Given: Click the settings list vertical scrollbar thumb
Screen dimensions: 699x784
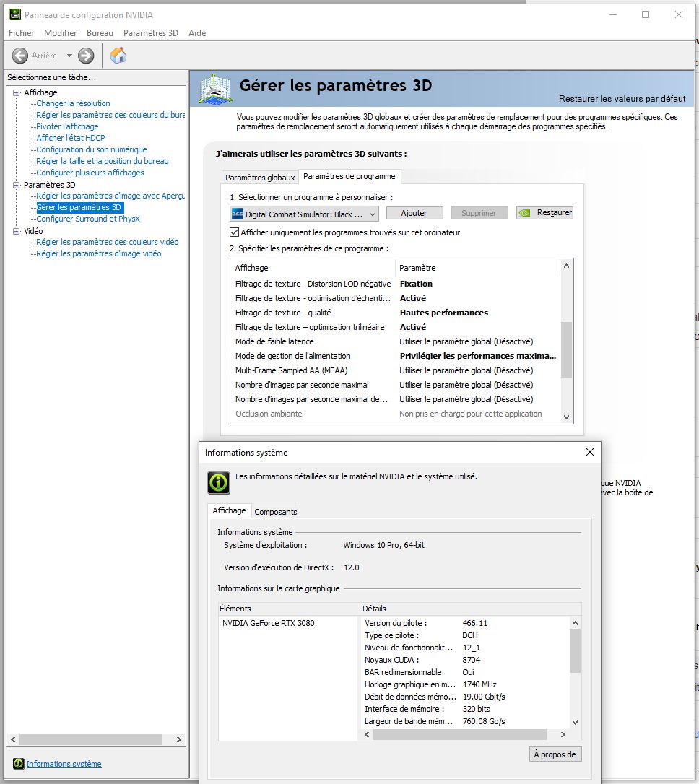Looking at the screenshot, I should pos(566,349).
